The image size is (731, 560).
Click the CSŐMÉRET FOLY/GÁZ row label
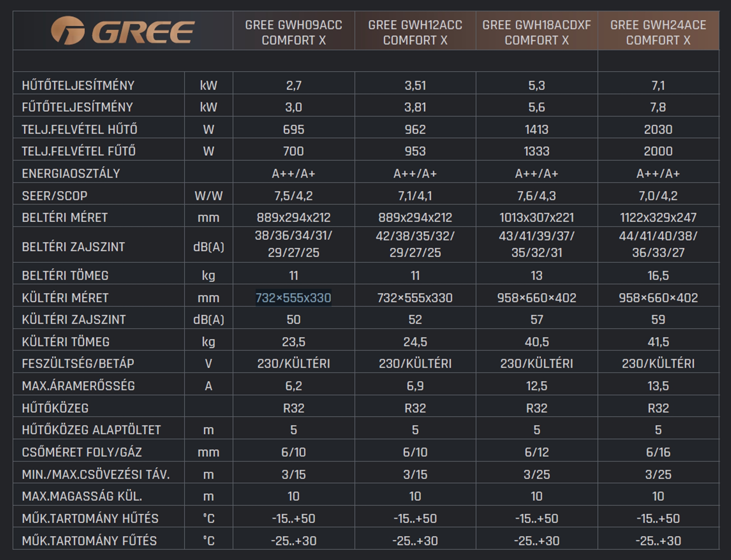point(82,452)
